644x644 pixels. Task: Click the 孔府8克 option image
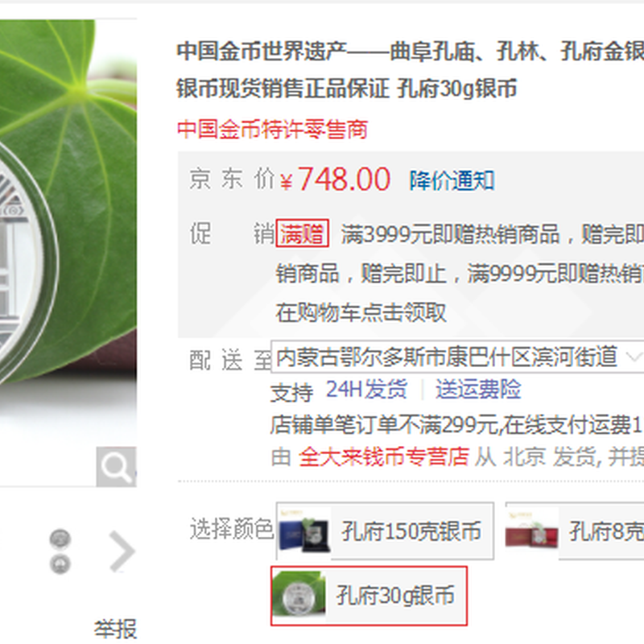point(532,530)
